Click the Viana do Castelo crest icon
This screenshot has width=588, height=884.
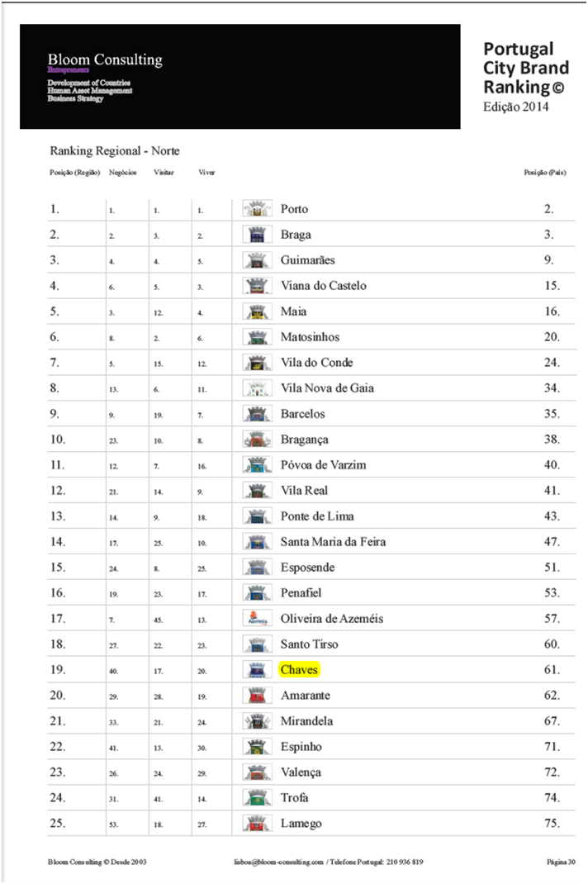tap(258, 286)
